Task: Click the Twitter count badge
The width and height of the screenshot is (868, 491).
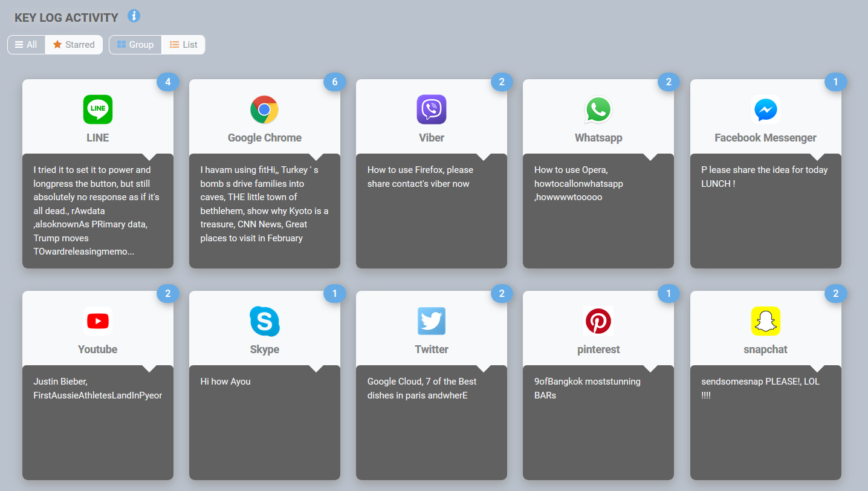Action: click(502, 293)
